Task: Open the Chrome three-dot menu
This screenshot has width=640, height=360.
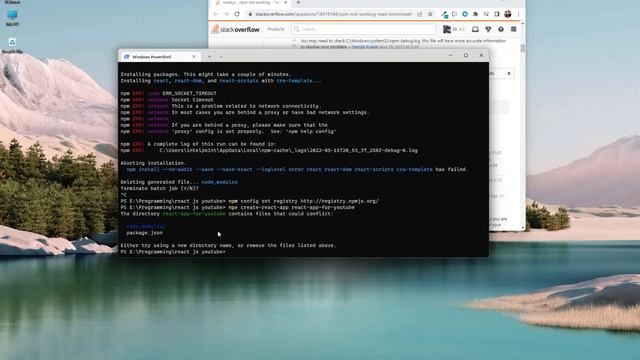Action: click(518, 14)
